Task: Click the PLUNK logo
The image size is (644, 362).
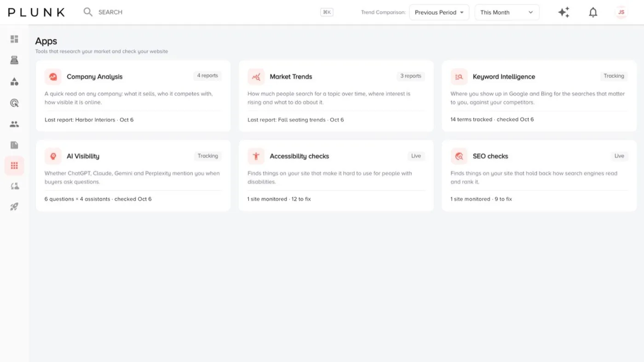Action: coord(36,12)
